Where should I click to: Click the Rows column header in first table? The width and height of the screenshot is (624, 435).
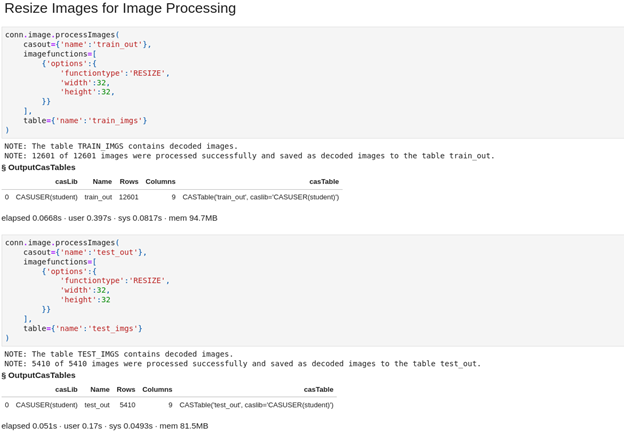click(x=129, y=181)
